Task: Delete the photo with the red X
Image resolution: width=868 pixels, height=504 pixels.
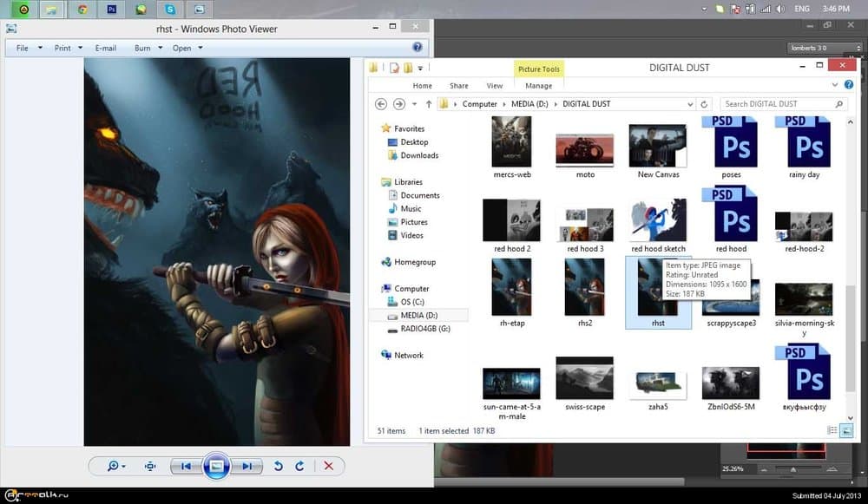Action: click(x=329, y=467)
